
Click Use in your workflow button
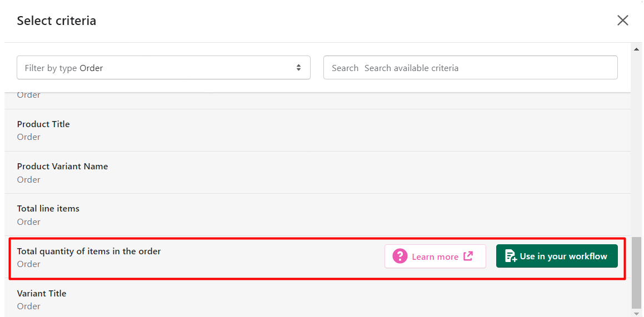[557, 256]
